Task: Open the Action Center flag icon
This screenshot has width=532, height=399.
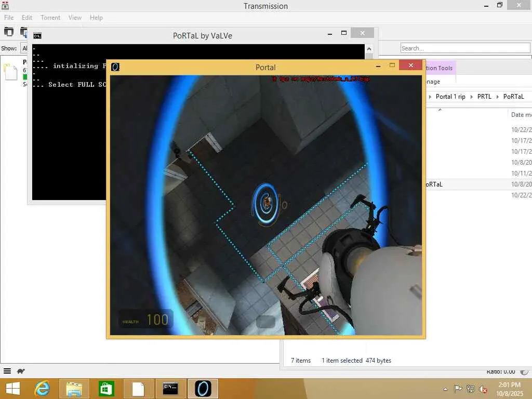Action: coord(458,389)
